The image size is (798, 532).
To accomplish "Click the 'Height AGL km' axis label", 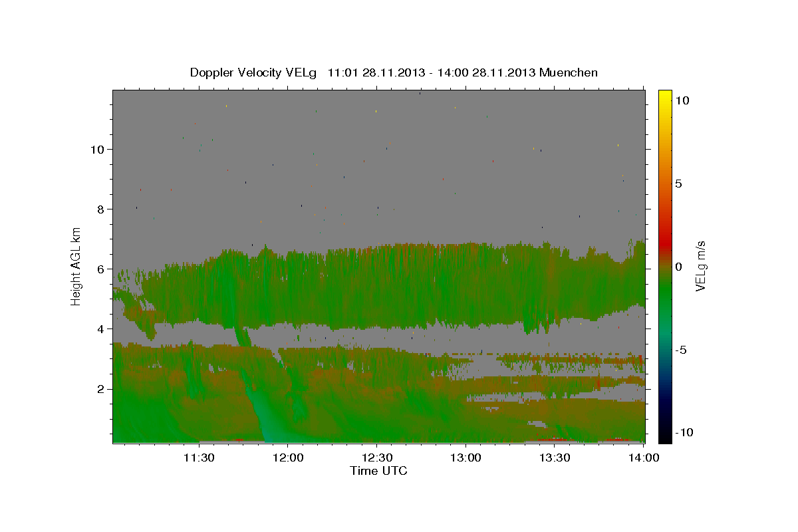I will coord(76,266).
